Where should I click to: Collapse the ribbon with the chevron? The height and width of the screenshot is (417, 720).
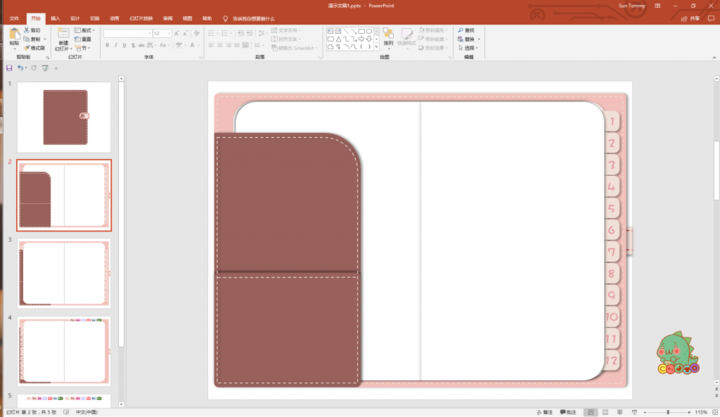pos(714,57)
